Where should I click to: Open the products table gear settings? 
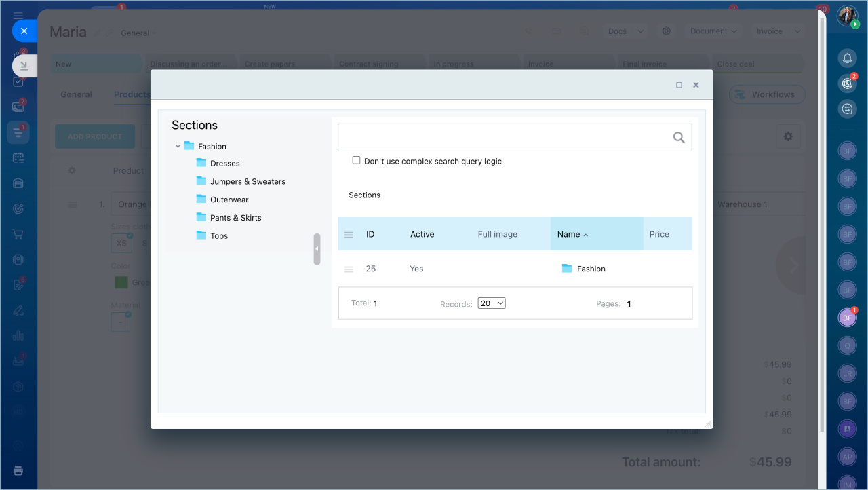pos(787,136)
